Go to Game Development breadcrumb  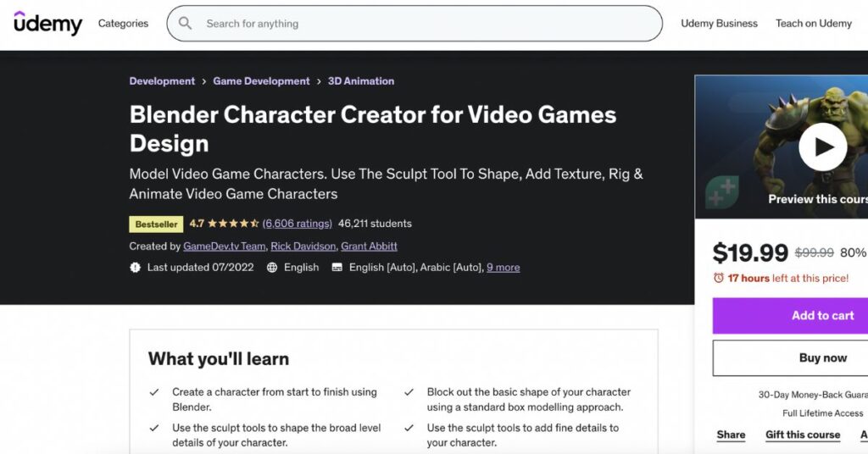point(261,80)
